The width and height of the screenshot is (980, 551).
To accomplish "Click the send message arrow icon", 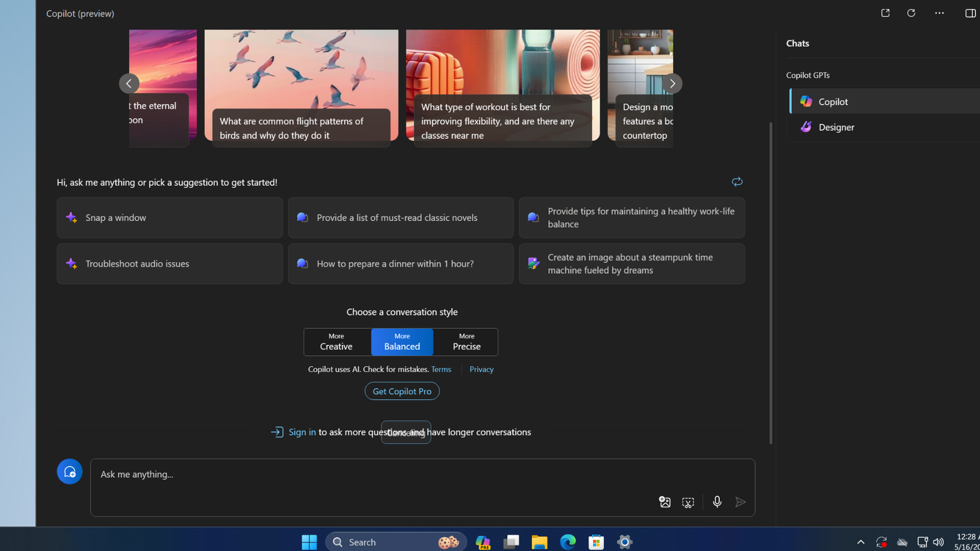I will click(x=740, y=502).
